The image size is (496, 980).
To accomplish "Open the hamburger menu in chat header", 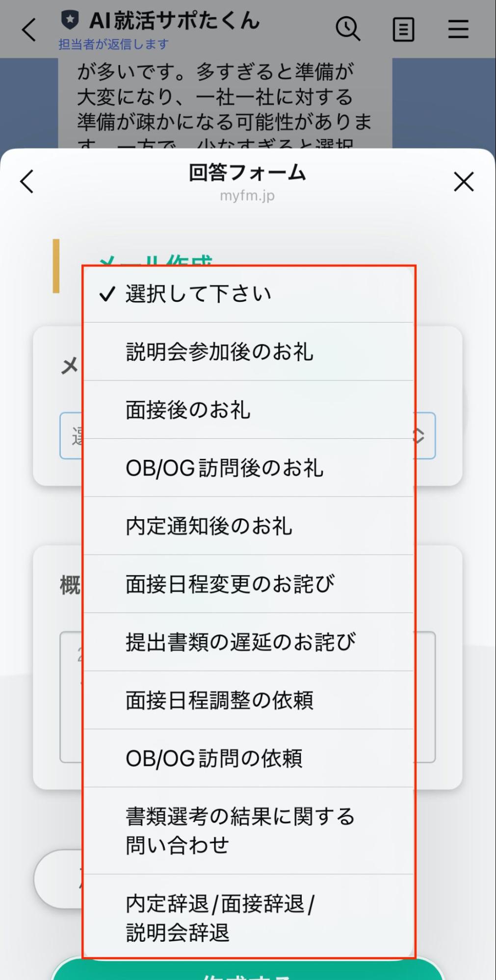I will tap(458, 29).
